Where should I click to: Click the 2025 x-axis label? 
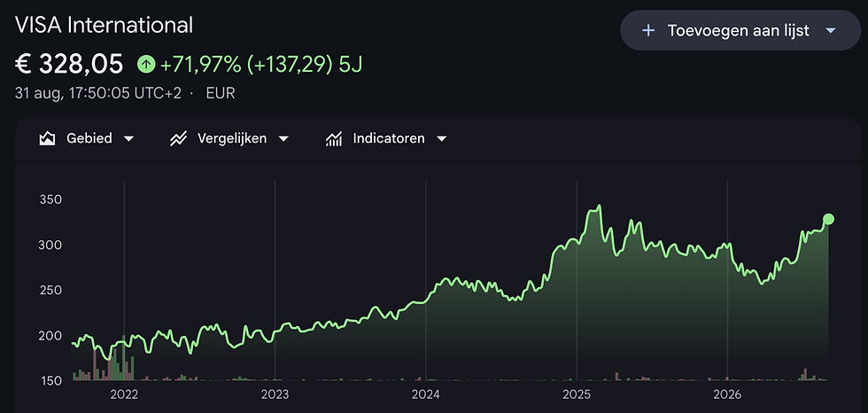coord(577,394)
